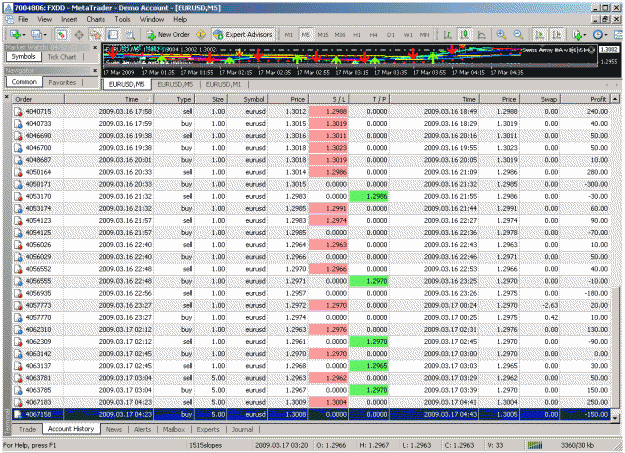Click the New Order button
Image resolution: width=625 pixels, height=453 pixels.
[169, 35]
